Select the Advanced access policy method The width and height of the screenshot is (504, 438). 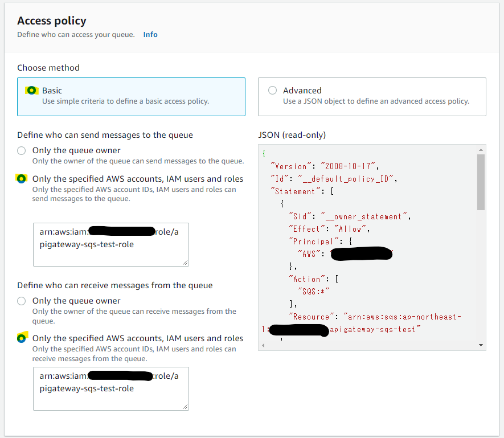(x=272, y=90)
